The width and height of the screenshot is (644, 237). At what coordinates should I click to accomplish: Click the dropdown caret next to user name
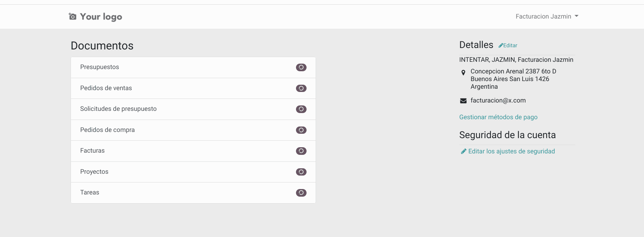(576, 16)
